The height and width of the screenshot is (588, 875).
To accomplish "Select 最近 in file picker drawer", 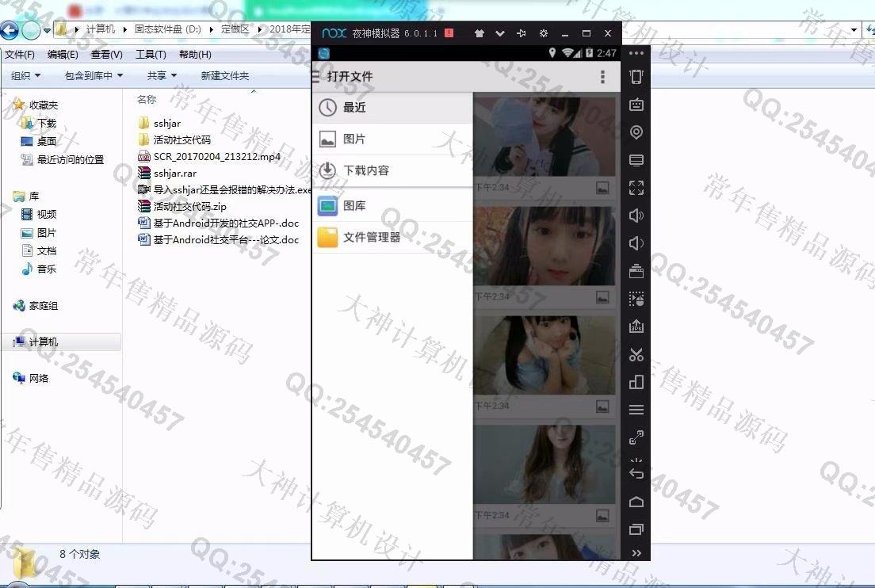I will tap(392, 108).
